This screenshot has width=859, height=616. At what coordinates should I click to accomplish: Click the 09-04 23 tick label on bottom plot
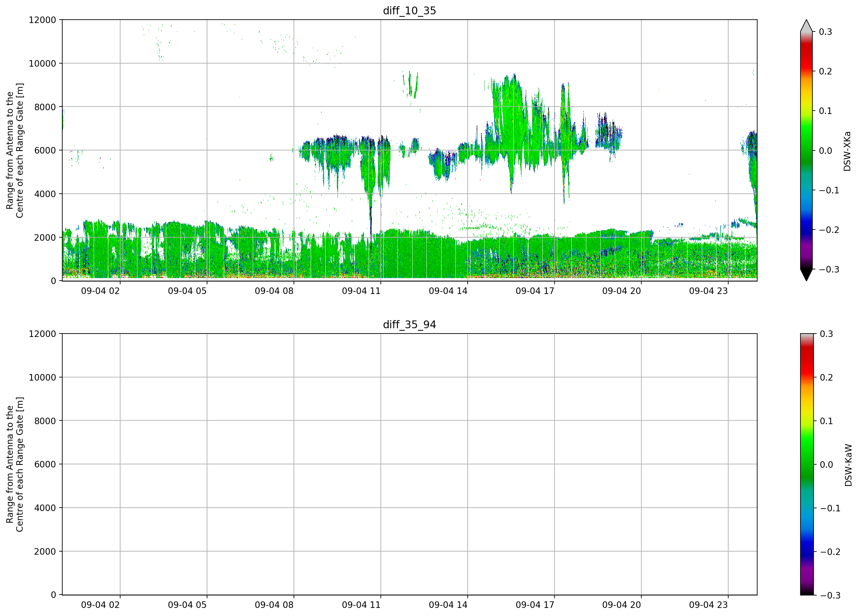tap(708, 605)
